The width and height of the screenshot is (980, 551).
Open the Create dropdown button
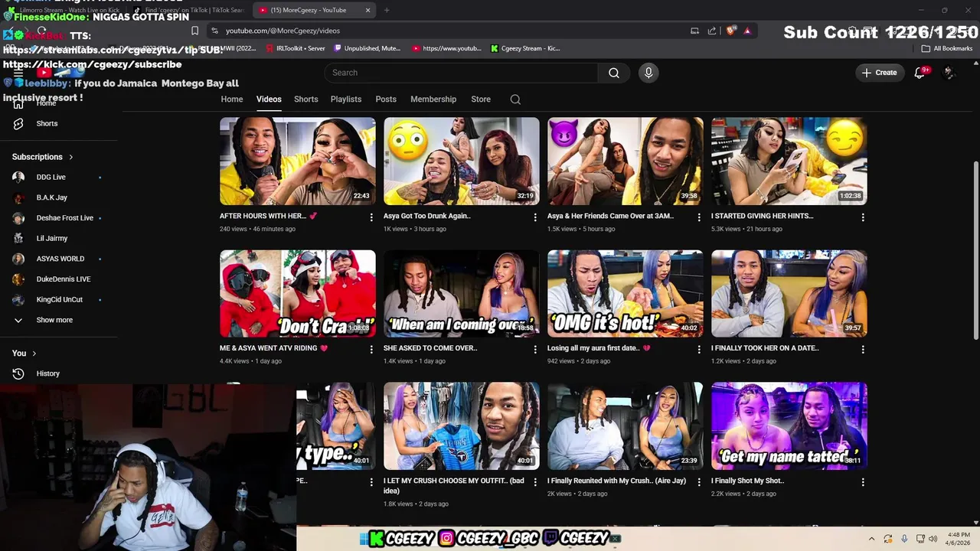879,73
